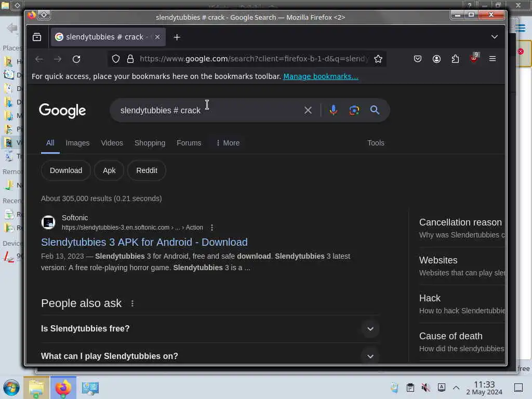Image resolution: width=532 pixels, height=399 pixels.
Task: Open the list all tabs dropdown arrow
Action: (x=495, y=37)
